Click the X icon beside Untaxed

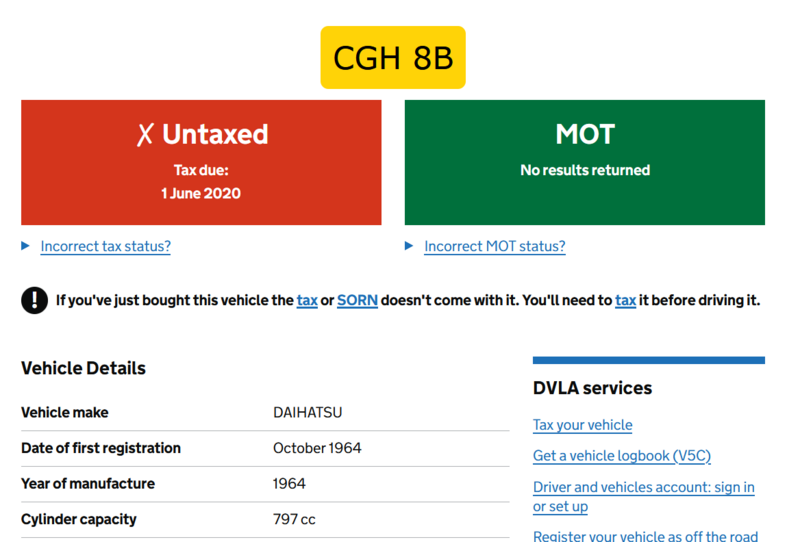(145, 135)
